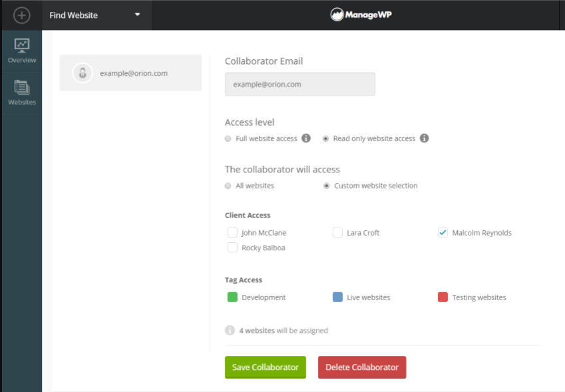Image resolution: width=565 pixels, height=392 pixels.
Task: Click the 4 websites will be assigned text
Action: click(x=283, y=330)
